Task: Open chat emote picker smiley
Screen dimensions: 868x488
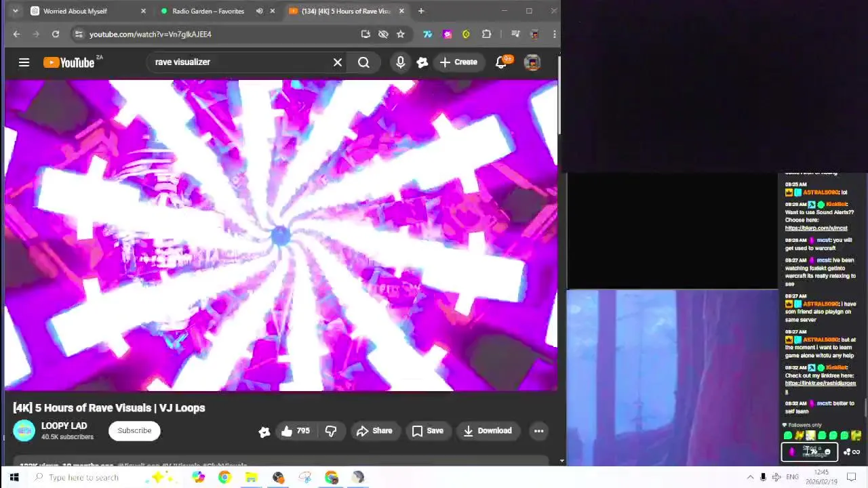Action: point(827,452)
